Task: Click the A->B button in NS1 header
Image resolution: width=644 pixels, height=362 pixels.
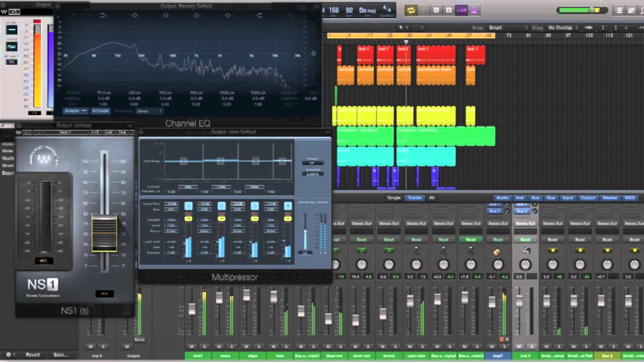Action: (x=95, y=132)
